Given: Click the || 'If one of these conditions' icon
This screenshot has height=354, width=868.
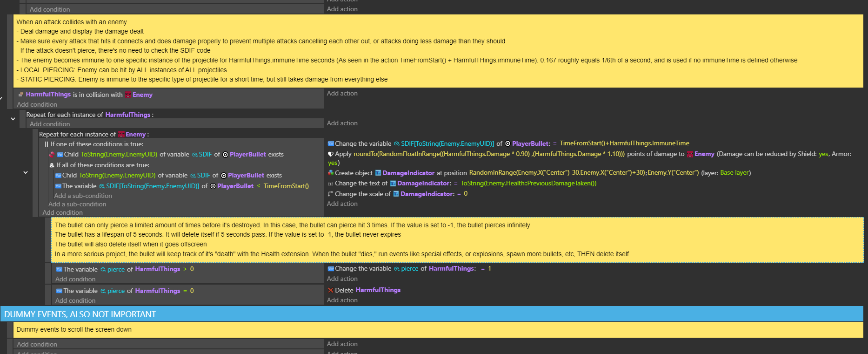Looking at the screenshot, I should [x=47, y=144].
